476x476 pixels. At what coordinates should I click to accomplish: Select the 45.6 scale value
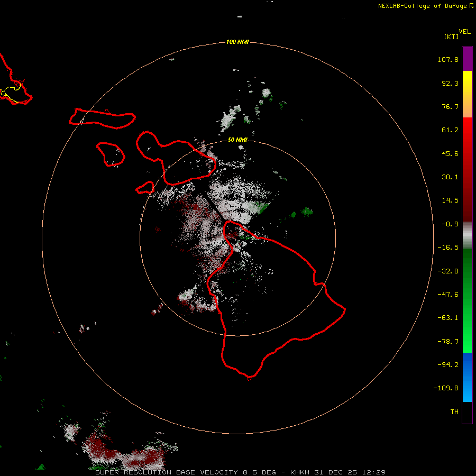point(450,153)
